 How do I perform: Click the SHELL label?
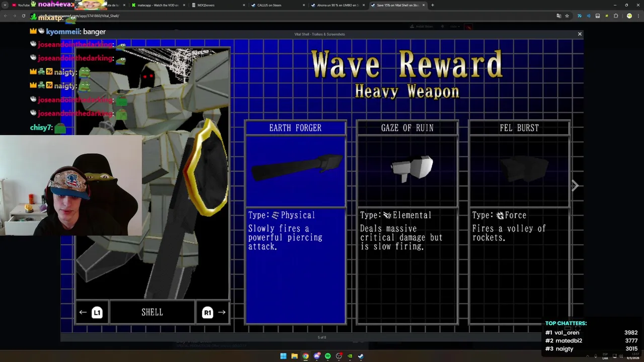(x=152, y=312)
